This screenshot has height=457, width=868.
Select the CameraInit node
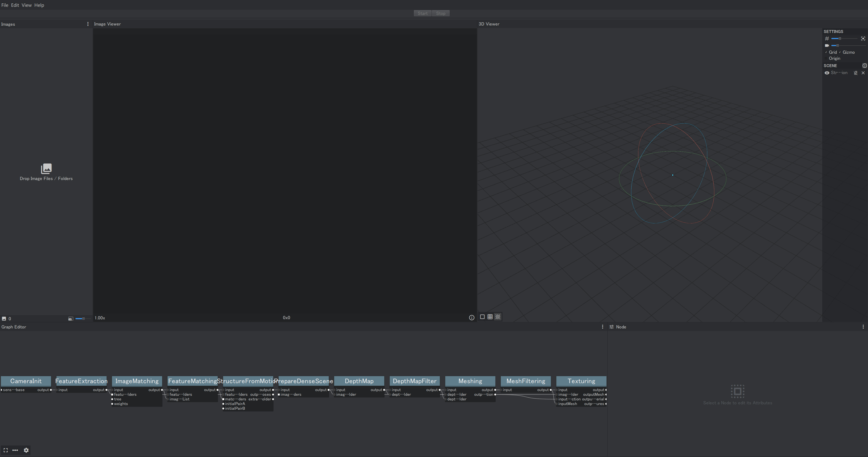point(26,381)
